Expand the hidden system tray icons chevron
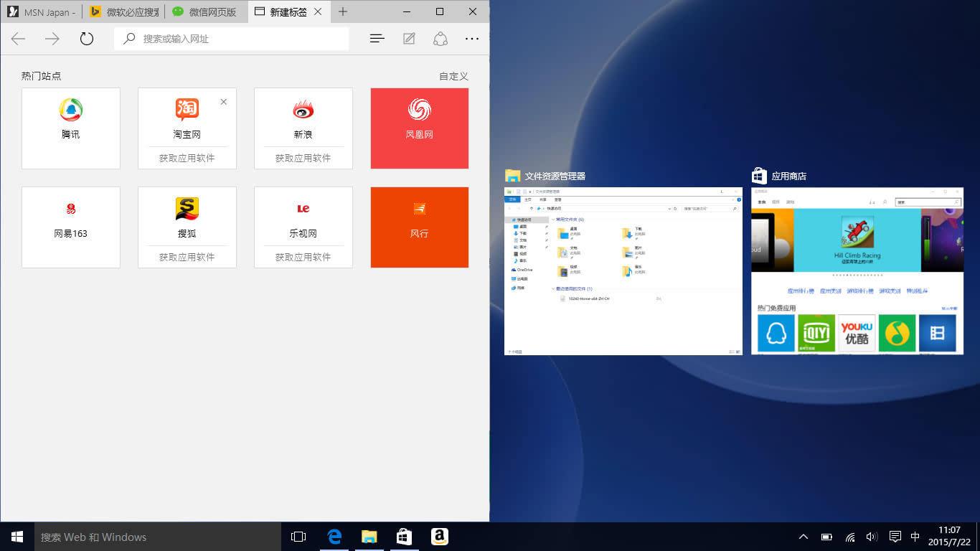This screenshot has width=980, height=551. tap(804, 537)
